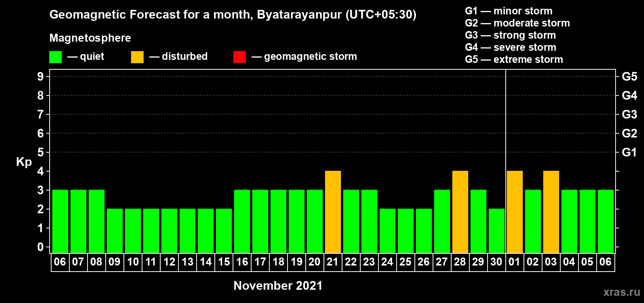Select the green bar for November 12
This screenshot has width=644, height=303.
pyautogui.click(x=169, y=231)
